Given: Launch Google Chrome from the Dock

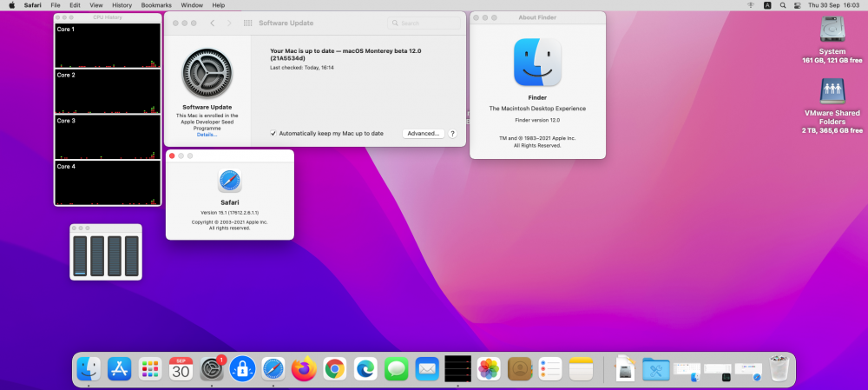Looking at the screenshot, I should [335, 368].
